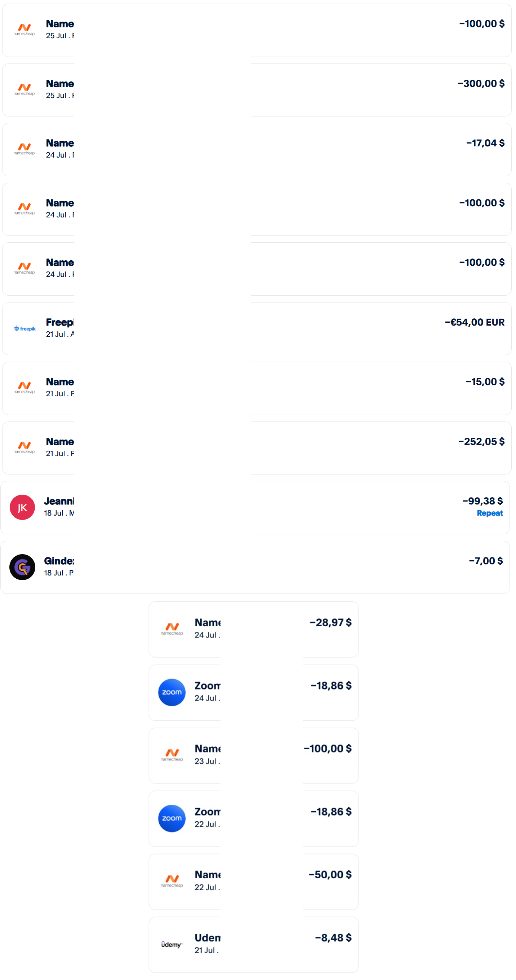
Task: Click the Namecheap icon on the -28,97 $ transaction
Action: point(172,629)
